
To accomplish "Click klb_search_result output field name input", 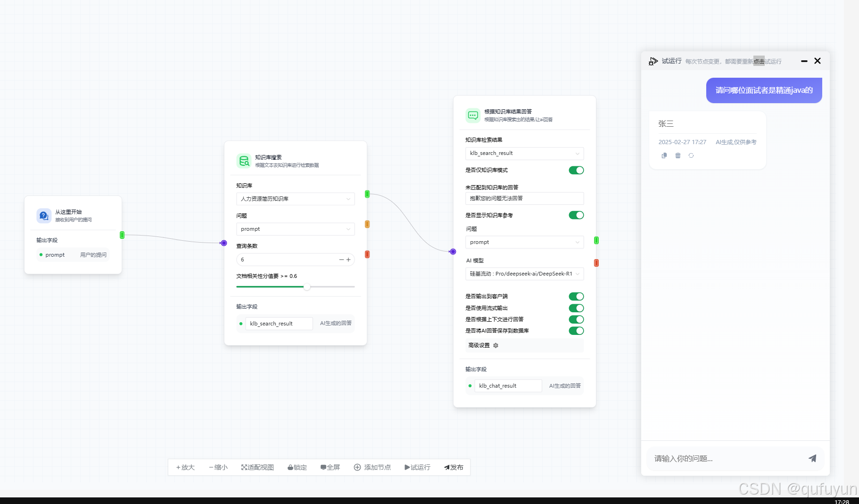I will [279, 324].
